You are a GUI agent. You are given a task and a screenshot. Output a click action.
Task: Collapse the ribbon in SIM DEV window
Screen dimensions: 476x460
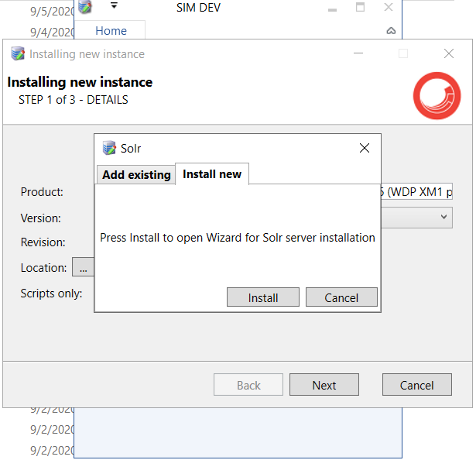(391, 31)
